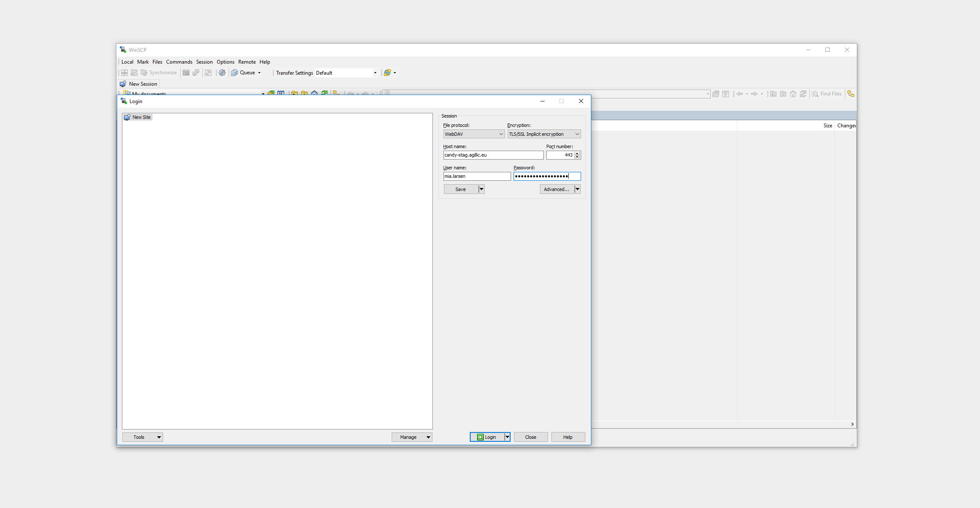
Task: Click the remote panel open directory icon
Action: click(x=716, y=94)
